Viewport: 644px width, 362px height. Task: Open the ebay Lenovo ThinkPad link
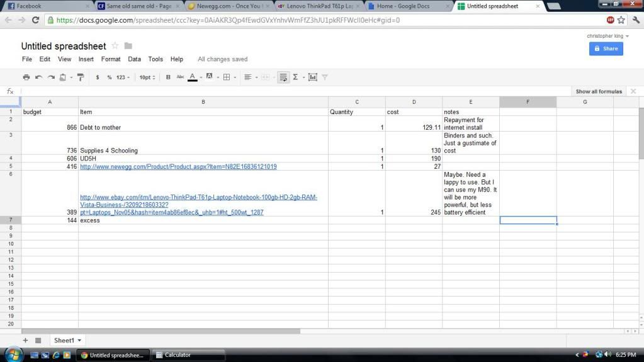[x=198, y=205]
